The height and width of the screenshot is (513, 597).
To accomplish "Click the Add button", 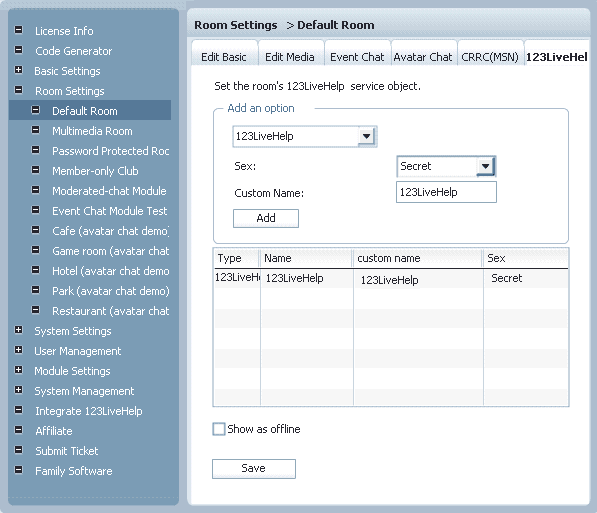I will click(x=266, y=218).
